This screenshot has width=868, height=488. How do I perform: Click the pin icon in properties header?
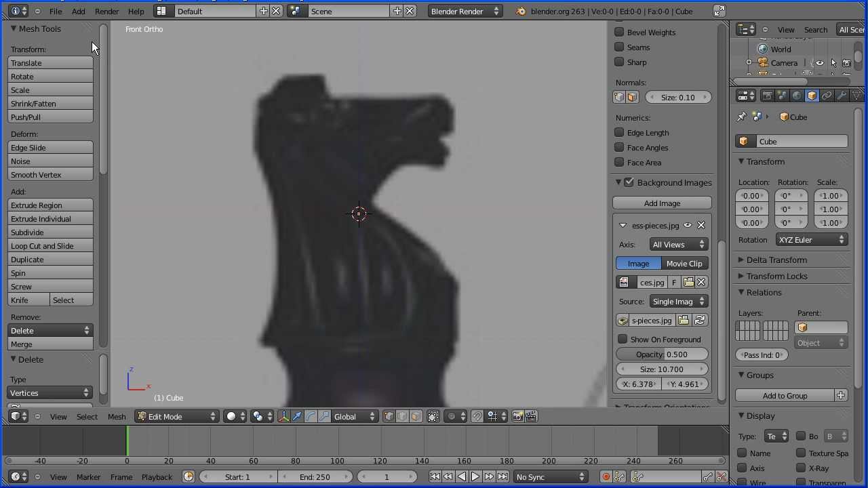click(x=742, y=117)
